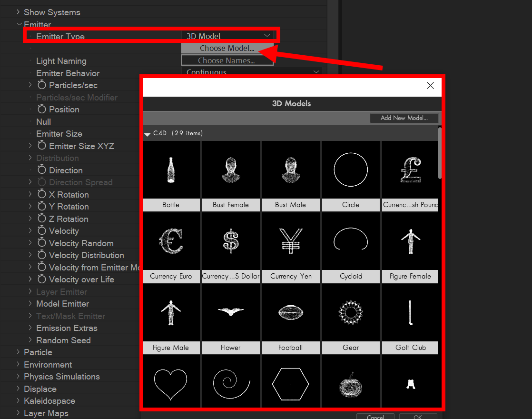Viewport: 532px width, 419px height.
Task: Choose the Circle model thumbnail
Action: click(351, 170)
